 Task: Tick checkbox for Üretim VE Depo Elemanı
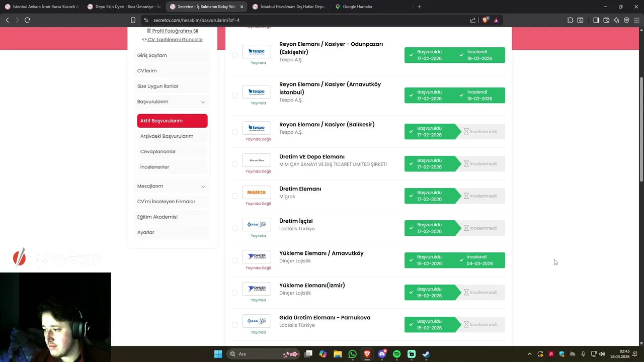click(234, 164)
